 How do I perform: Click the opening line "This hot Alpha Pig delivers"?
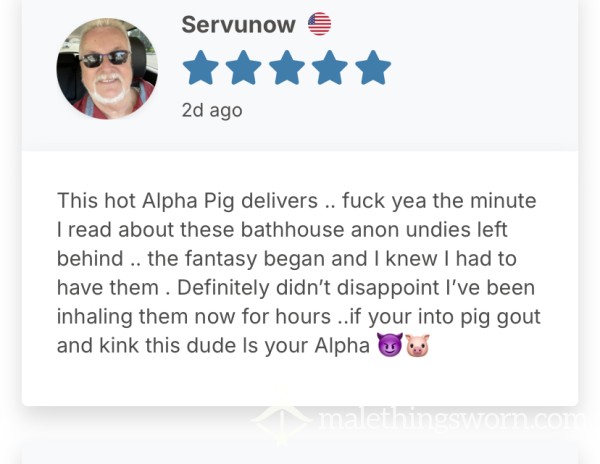click(x=188, y=201)
